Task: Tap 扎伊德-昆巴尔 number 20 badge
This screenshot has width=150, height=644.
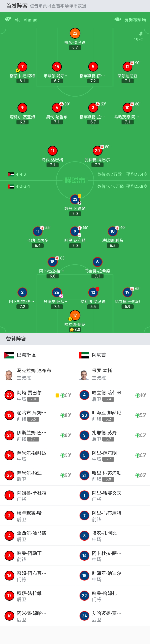Action: pos(97,150)
